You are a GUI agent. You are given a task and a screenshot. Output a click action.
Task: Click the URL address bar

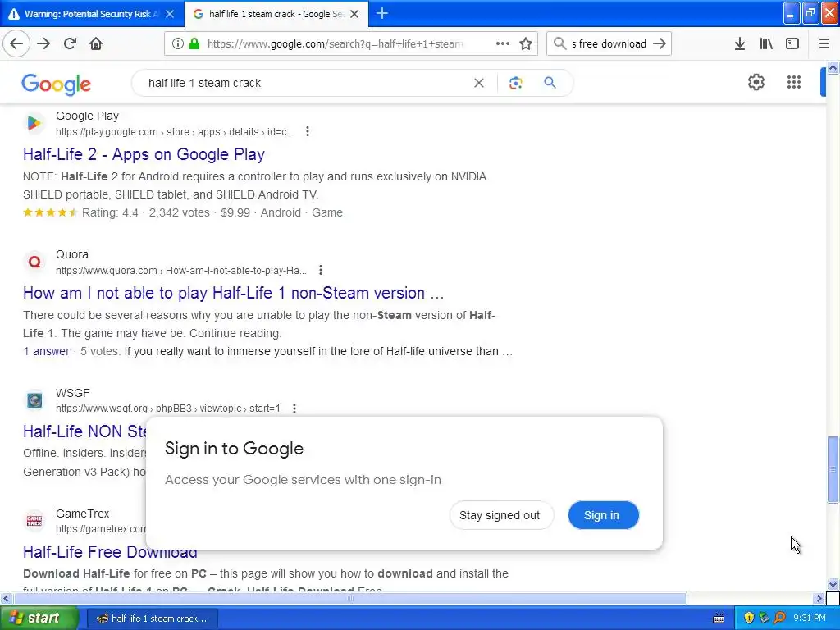[335, 43]
